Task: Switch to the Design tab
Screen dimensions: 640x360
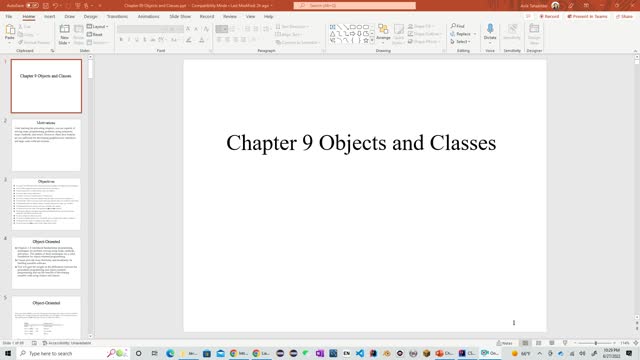Action: (91, 16)
